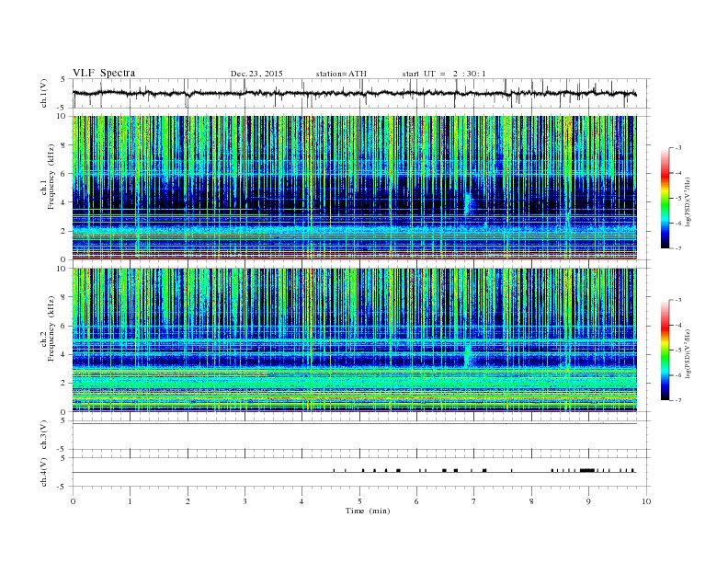This screenshot has height=563, width=728.
Task: Click time axis tick label "3"
Action: [245, 501]
